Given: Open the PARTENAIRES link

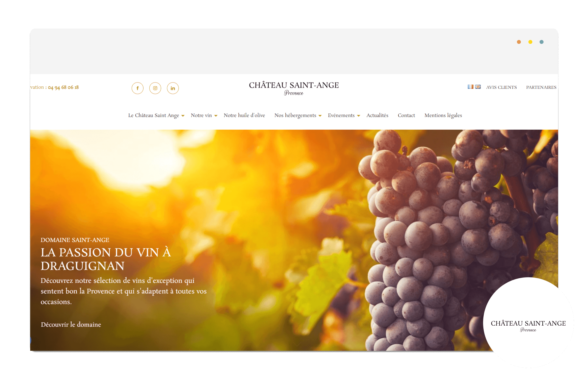Looking at the screenshot, I should coord(541,87).
